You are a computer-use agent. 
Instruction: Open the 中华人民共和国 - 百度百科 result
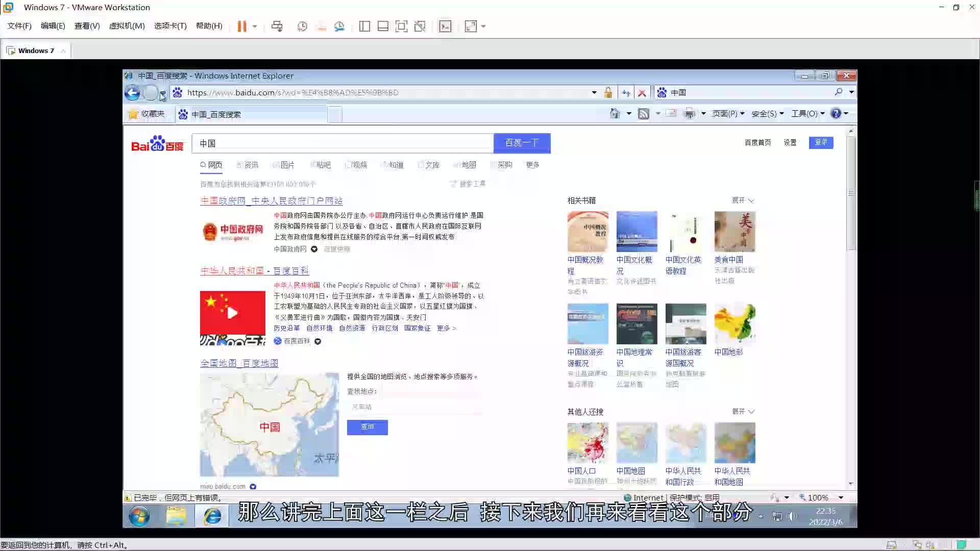pyautogui.click(x=255, y=271)
